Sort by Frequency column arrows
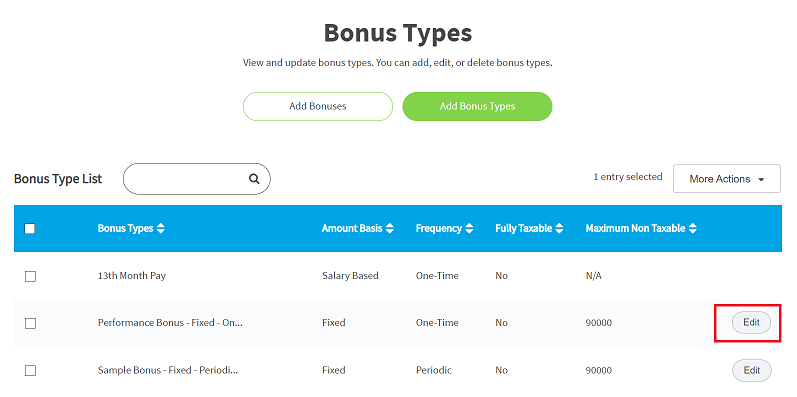797x397 pixels. point(469,229)
